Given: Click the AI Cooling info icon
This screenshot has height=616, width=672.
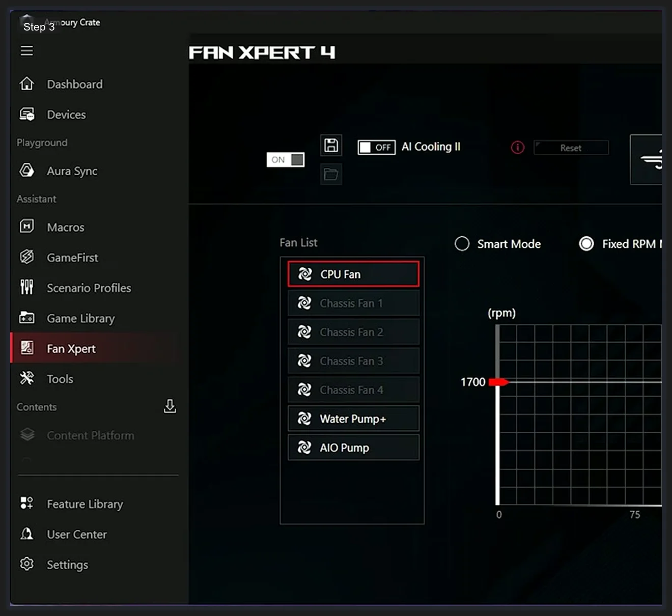Looking at the screenshot, I should (x=517, y=147).
